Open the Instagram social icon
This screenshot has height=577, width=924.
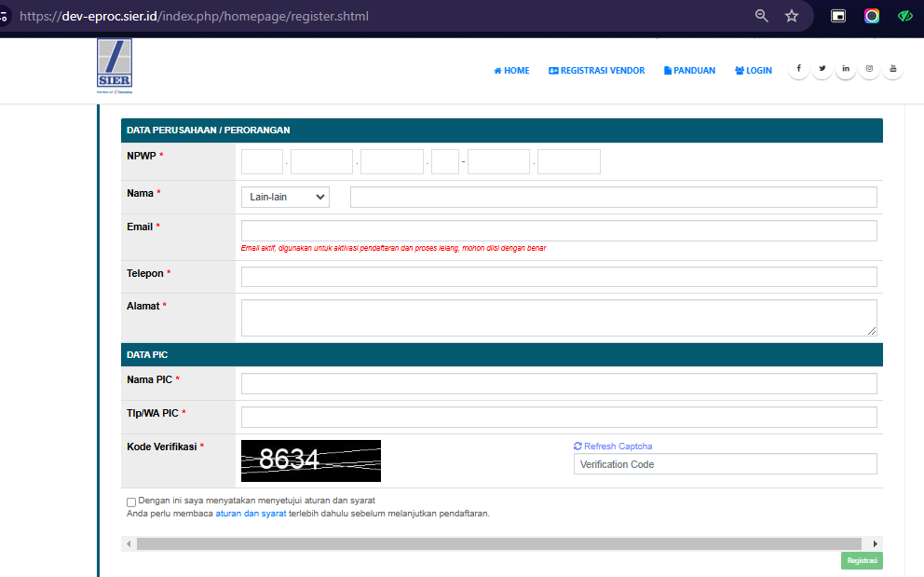pos(870,69)
